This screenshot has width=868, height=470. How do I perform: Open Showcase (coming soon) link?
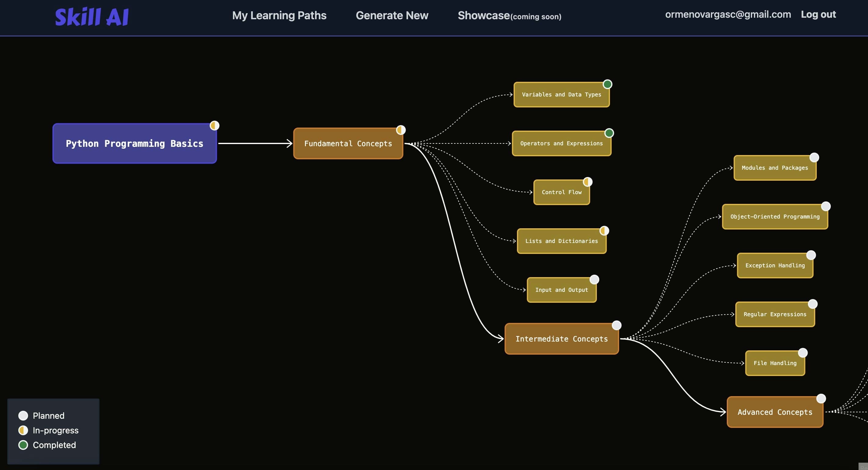click(509, 16)
